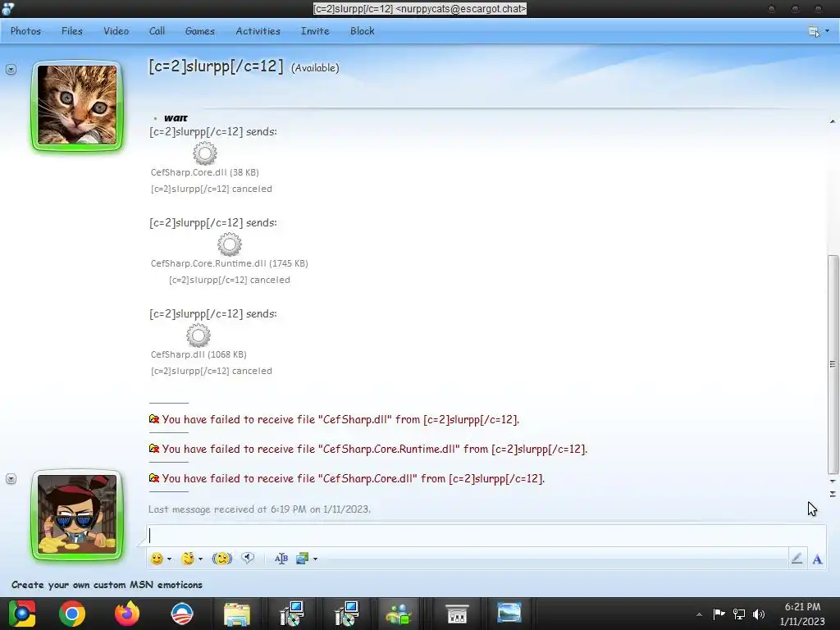
Task: Click the contact's kitten display picture
Action: (77, 105)
